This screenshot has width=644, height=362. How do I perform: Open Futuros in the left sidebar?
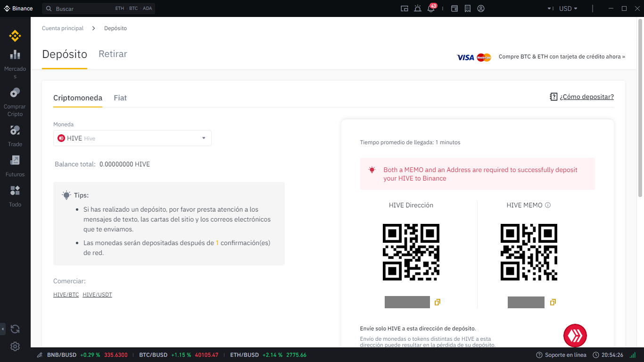pos(15,161)
